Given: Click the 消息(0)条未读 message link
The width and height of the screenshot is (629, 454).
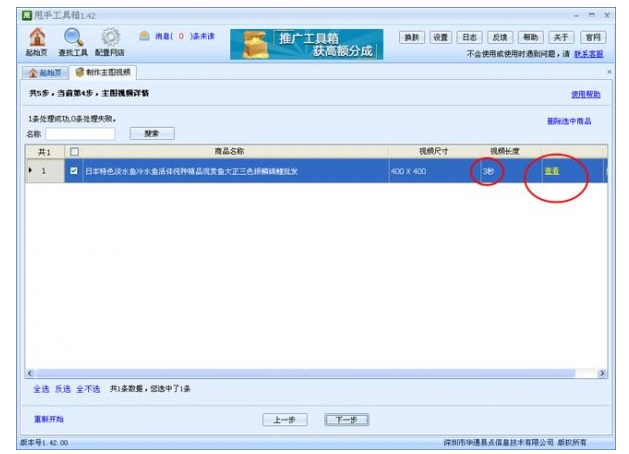Looking at the screenshot, I should (185, 36).
